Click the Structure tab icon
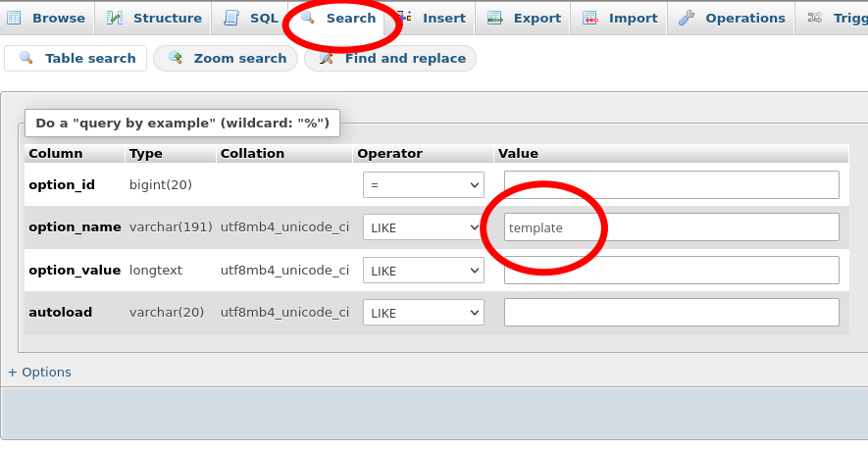 point(115,18)
